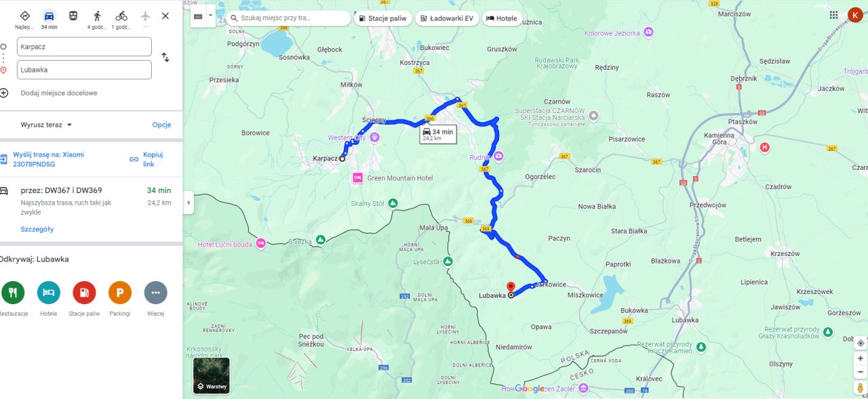The width and height of the screenshot is (868, 399).
Task: Collapse the side panel with the arrow
Action: 188,203
